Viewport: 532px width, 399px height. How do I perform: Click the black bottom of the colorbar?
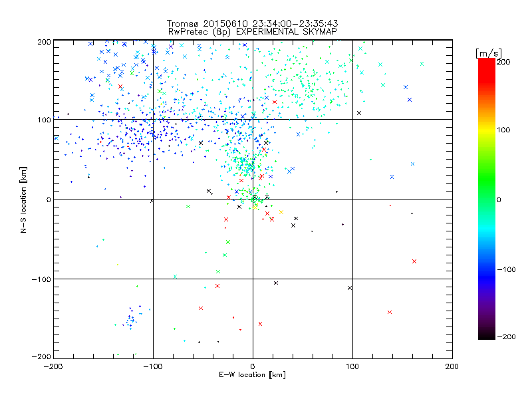pyautogui.click(x=487, y=334)
